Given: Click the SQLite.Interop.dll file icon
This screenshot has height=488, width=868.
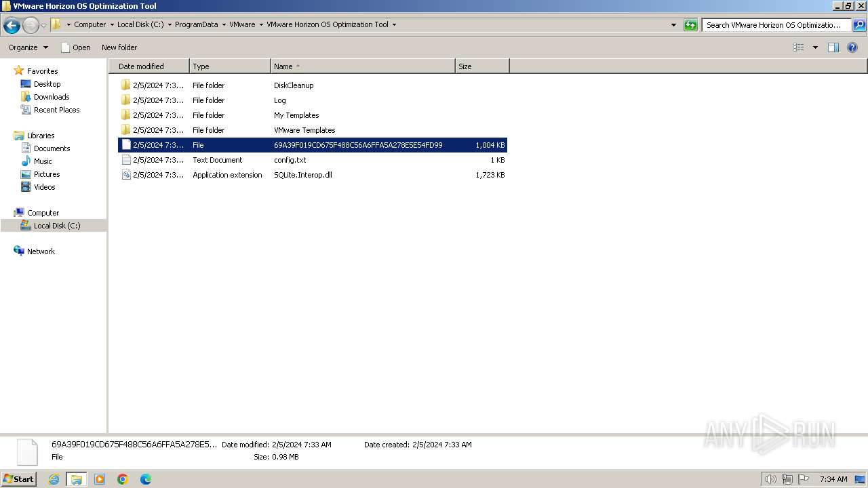Looking at the screenshot, I should pyautogui.click(x=125, y=175).
